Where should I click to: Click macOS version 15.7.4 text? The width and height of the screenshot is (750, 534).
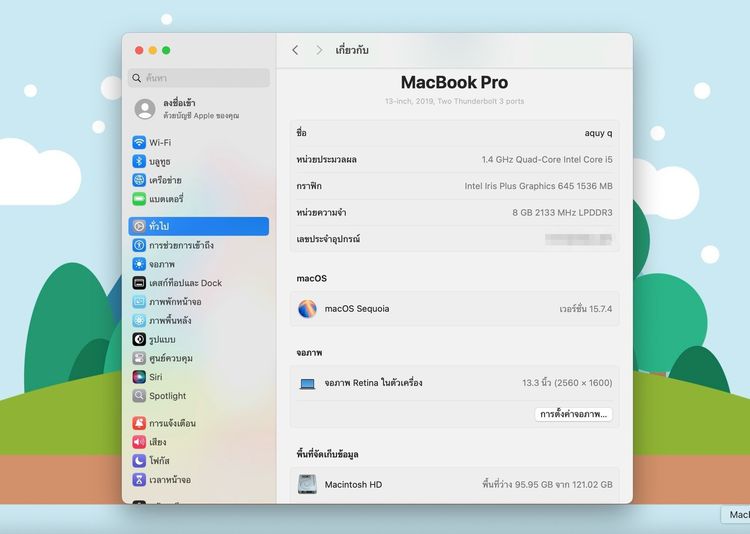pyautogui.click(x=585, y=309)
